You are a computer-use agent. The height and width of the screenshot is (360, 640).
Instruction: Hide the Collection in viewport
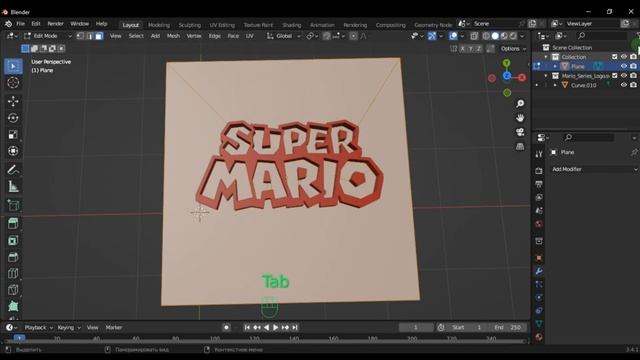pyautogui.click(x=624, y=57)
